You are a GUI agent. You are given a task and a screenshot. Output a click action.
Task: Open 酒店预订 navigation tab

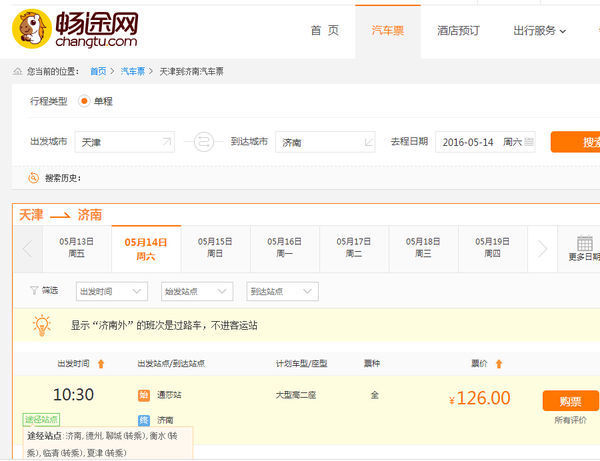(458, 31)
